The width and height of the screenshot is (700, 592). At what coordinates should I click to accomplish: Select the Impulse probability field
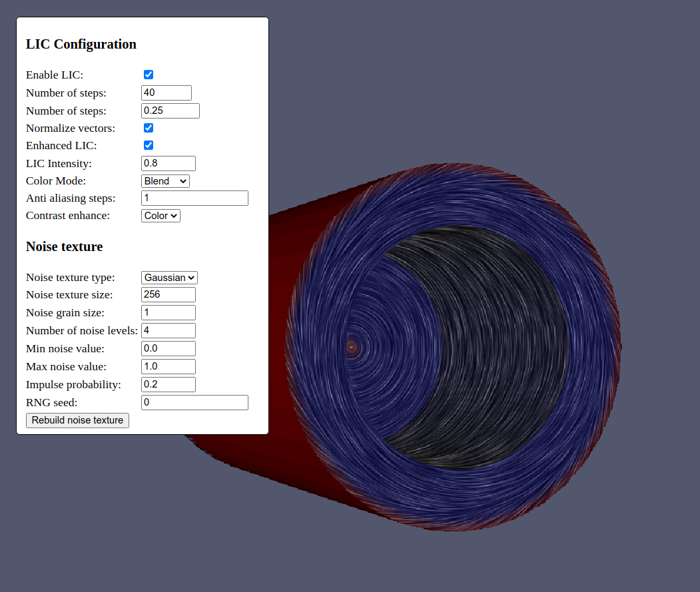pos(168,384)
